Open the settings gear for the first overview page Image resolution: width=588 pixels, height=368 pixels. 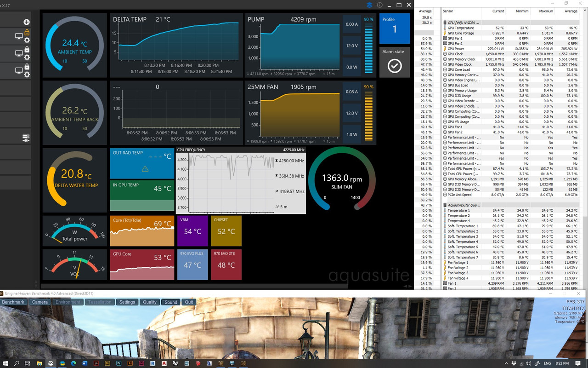coord(27,40)
